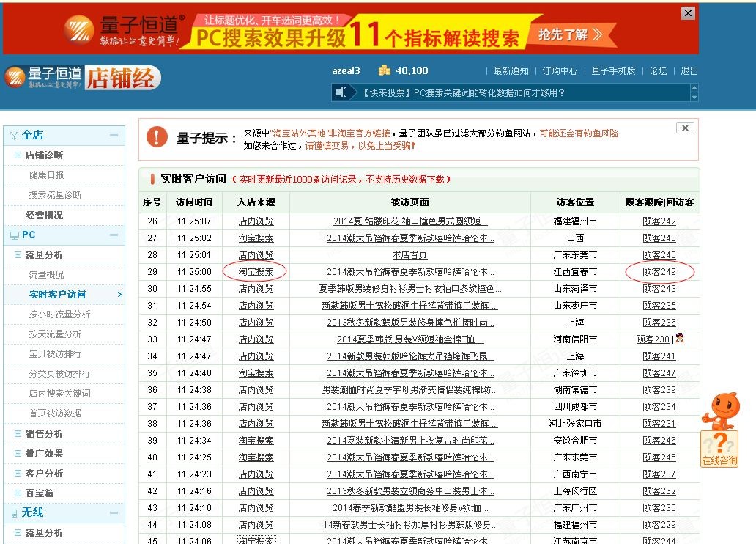Open the online consultation mascot widget
Viewport: 756px width, 544px height.
click(x=719, y=429)
